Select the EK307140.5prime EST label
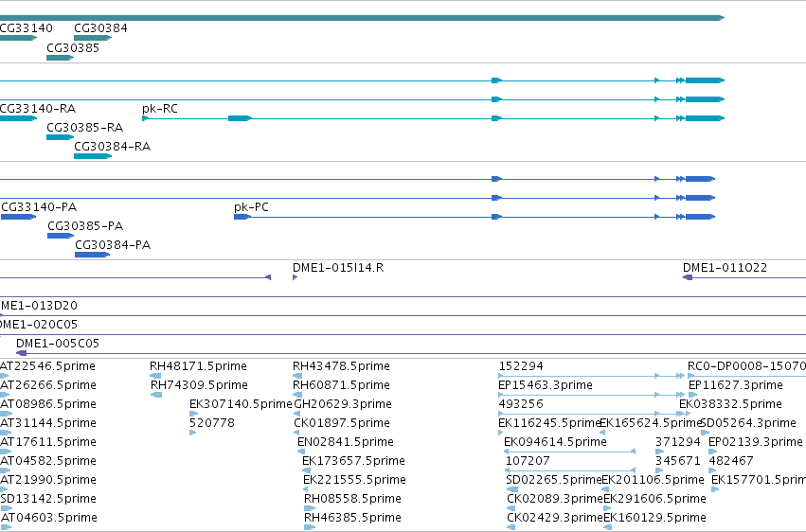The image size is (806, 532). click(x=241, y=404)
